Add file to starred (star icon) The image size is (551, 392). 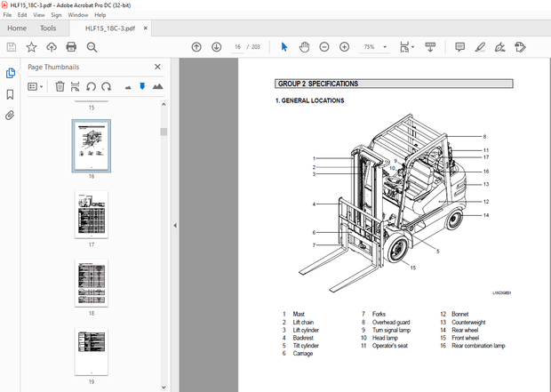tap(32, 47)
